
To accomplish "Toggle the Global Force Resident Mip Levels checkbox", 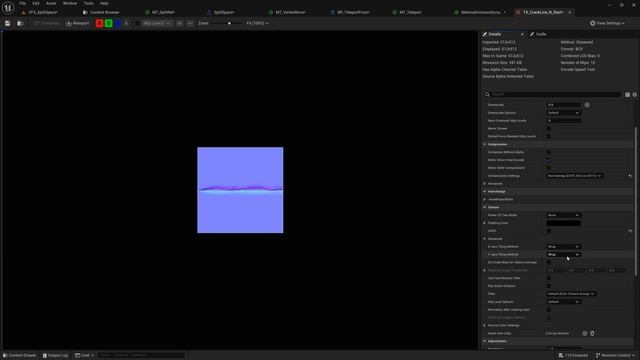I will (x=549, y=136).
